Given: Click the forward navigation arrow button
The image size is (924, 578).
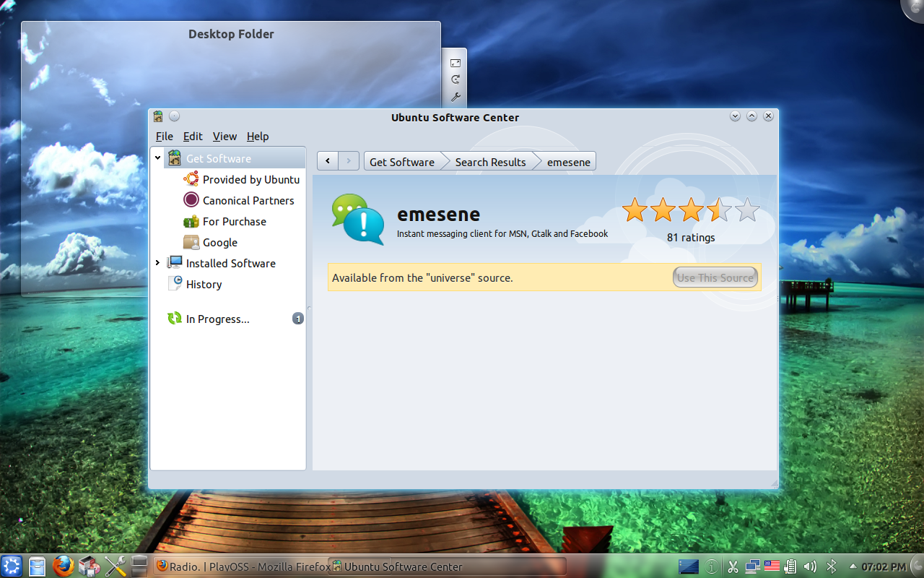Looking at the screenshot, I should point(349,161).
